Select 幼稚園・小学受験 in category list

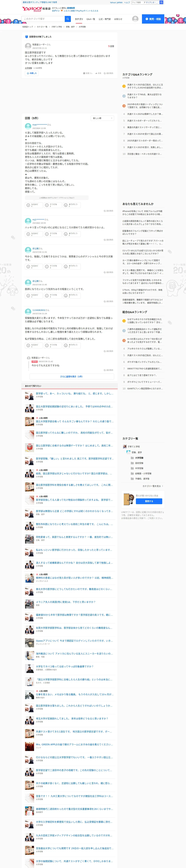143,473
